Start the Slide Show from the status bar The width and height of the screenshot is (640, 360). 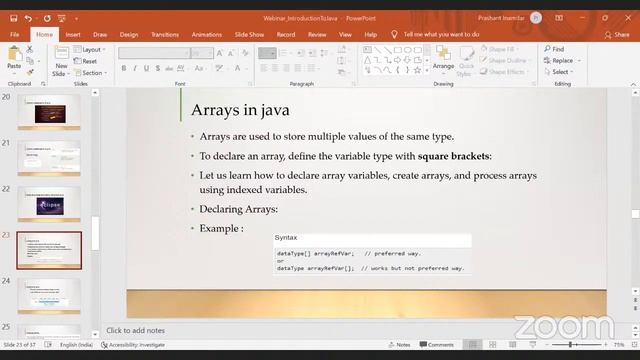pos(533,345)
